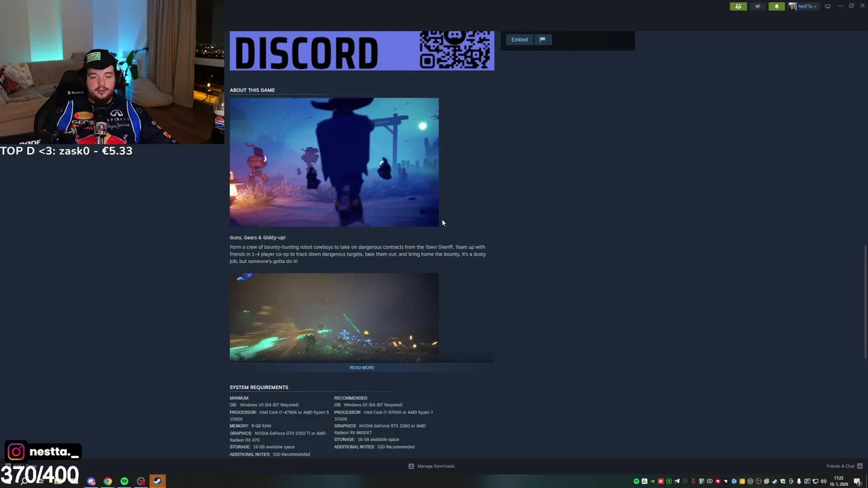Viewport: 868px width, 488px height.
Task: Open Friends & Chat
Action: 840,466
